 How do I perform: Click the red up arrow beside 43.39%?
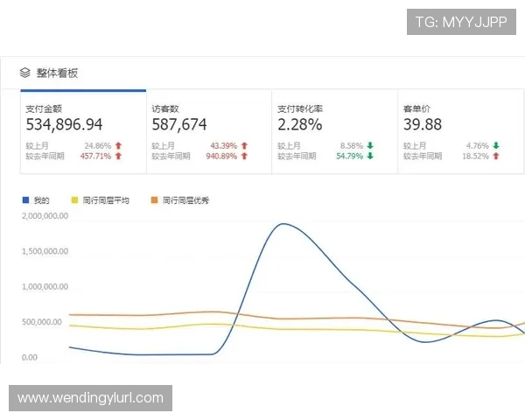244,146
